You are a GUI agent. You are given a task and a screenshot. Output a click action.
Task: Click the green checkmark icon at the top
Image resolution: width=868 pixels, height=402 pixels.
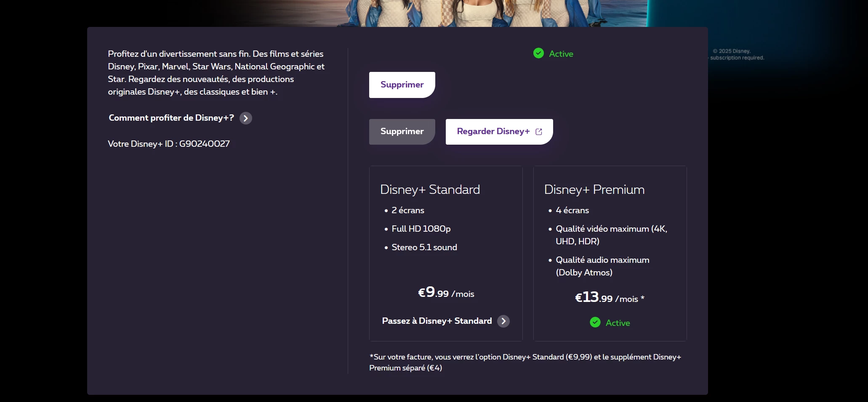(x=538, y=53)
